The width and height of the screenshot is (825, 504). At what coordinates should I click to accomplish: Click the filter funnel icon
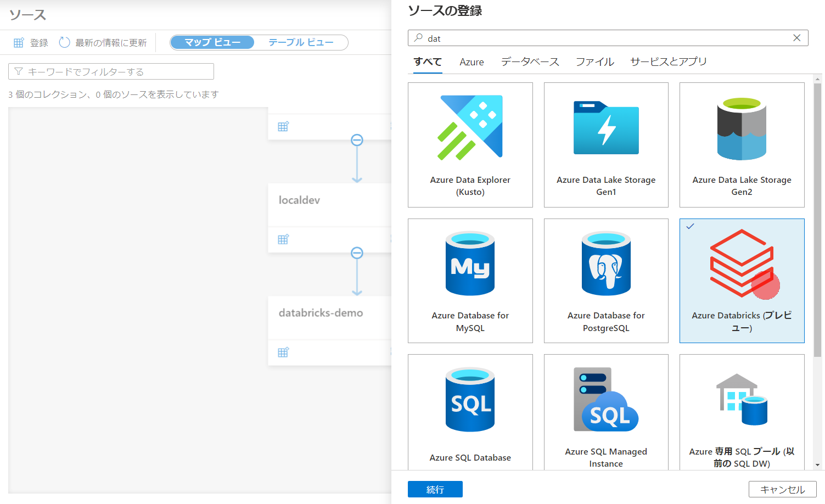[x=19, y=71]
